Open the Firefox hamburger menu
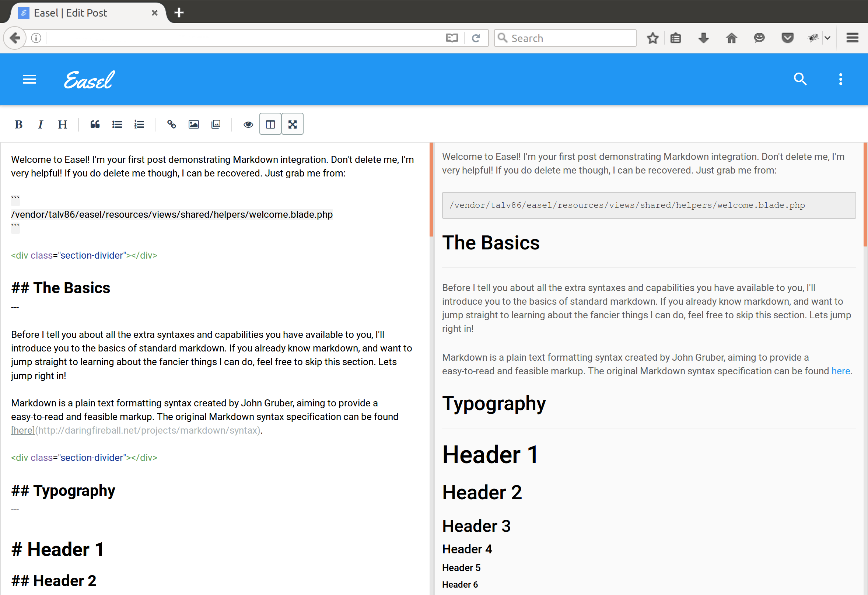Image resolution: width=868 pixels, height=595 pixels. pyautogui.click(x=852, y=38)
